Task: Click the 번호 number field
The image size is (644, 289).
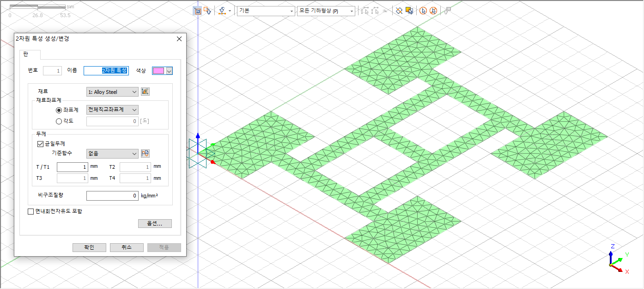Action: (x=52, y=71)
